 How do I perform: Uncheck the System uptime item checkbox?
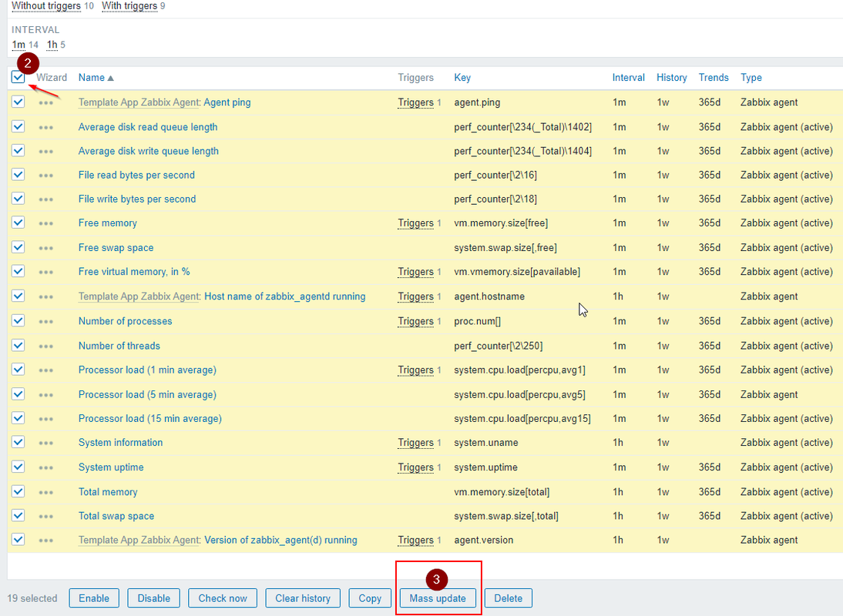pyautogui.click(x=18, y=466)
